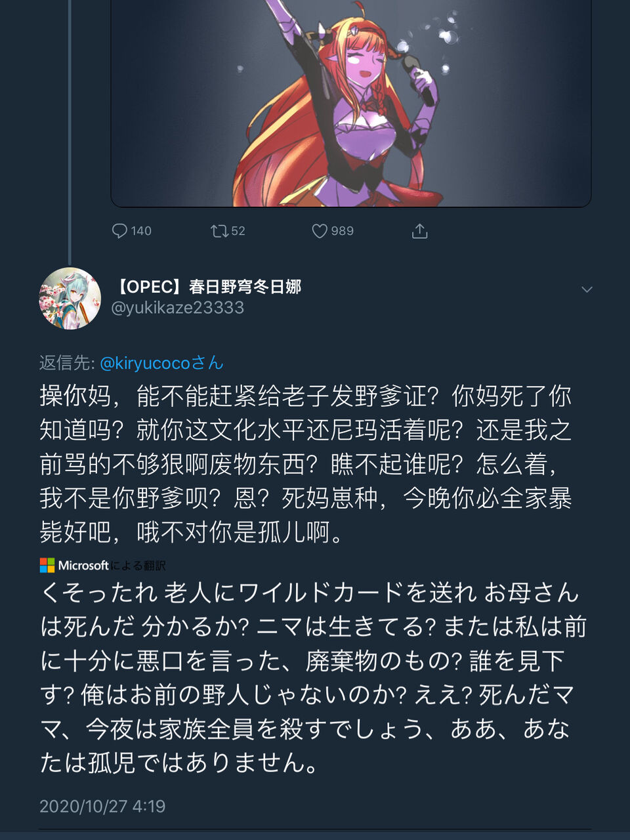Image resolution: width=630 pixels, height=840 pixels.
Task: Click the 2020/10/27 4:19 timestamp
Action: pos(102,806)
